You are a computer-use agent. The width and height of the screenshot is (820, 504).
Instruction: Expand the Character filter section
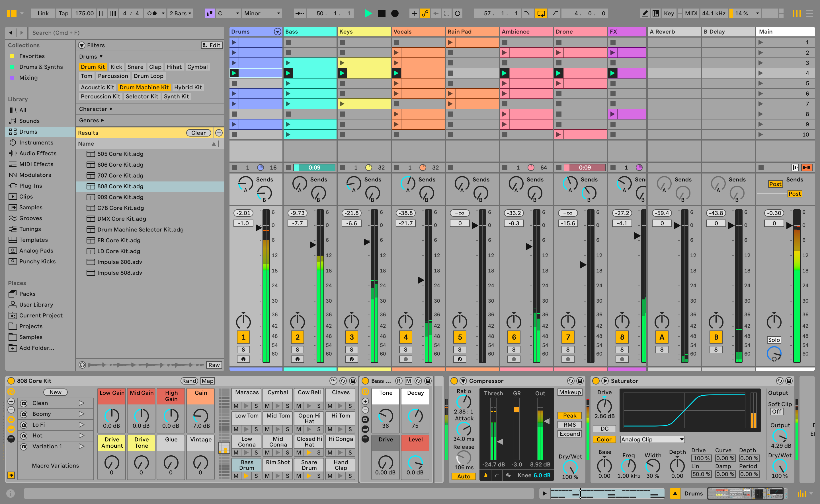[96, 109]
